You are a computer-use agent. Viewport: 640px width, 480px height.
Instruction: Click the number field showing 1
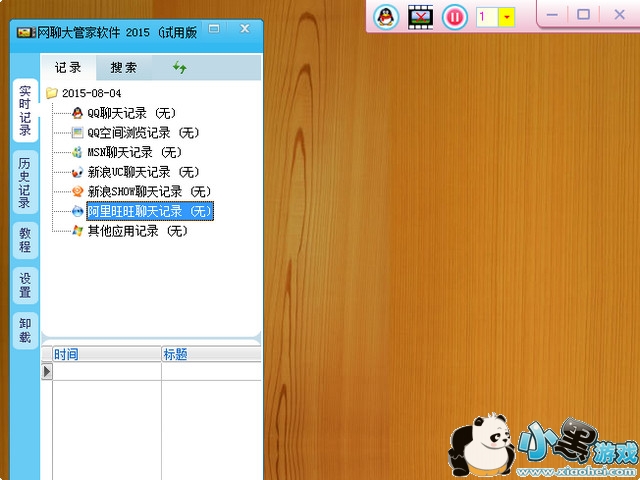(487, 17)
